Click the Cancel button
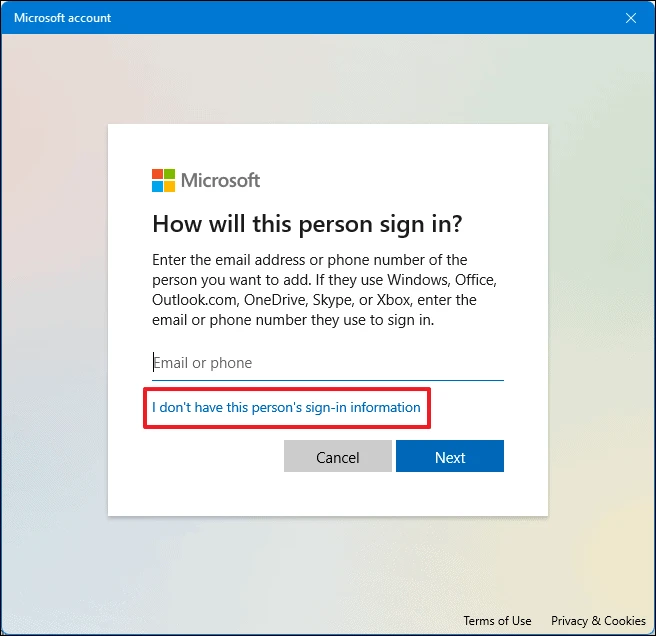The height and width of the screenshot is (636, 656). (338, 456)
